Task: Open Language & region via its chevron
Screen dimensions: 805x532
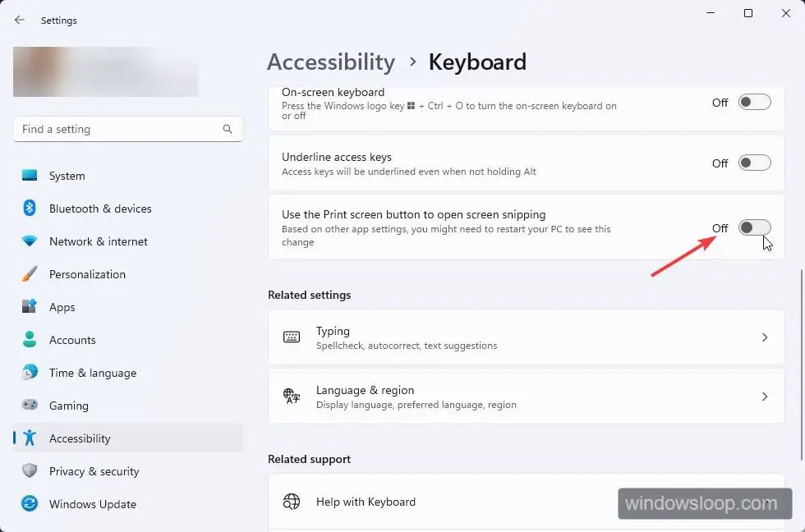Action: [765, 397]
